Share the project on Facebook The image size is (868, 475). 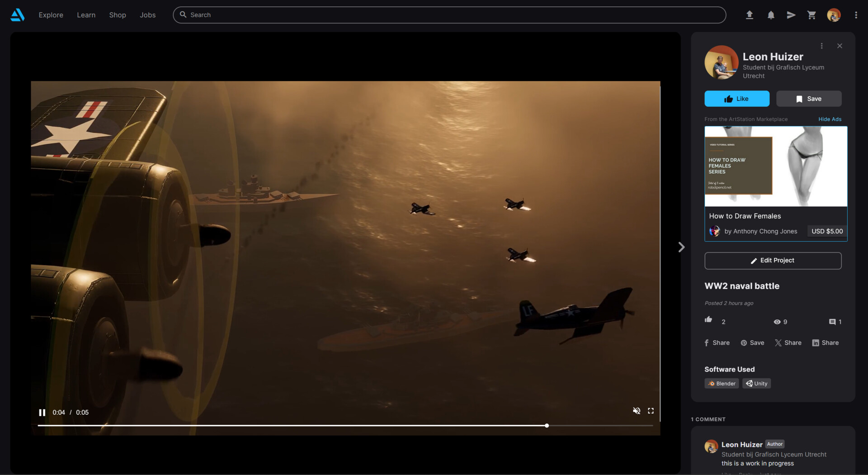coord(717,342)
